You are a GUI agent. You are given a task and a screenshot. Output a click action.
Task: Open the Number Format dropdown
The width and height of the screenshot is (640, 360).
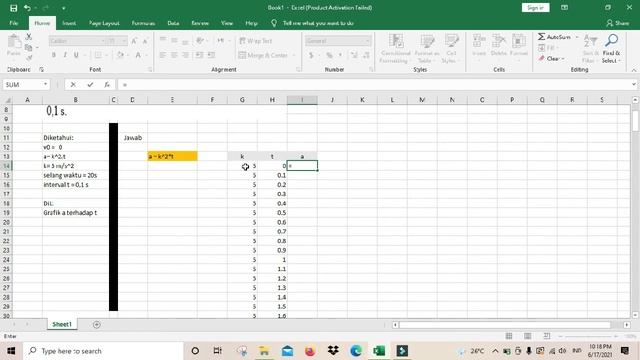tap(367, 41)
